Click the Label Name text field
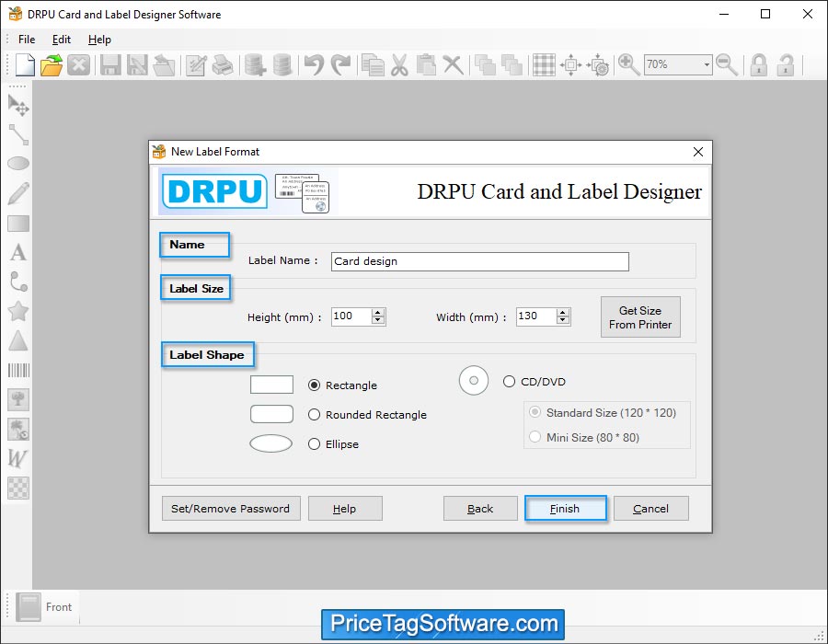This screenshot has width=828, height=644. pos(480,261)
